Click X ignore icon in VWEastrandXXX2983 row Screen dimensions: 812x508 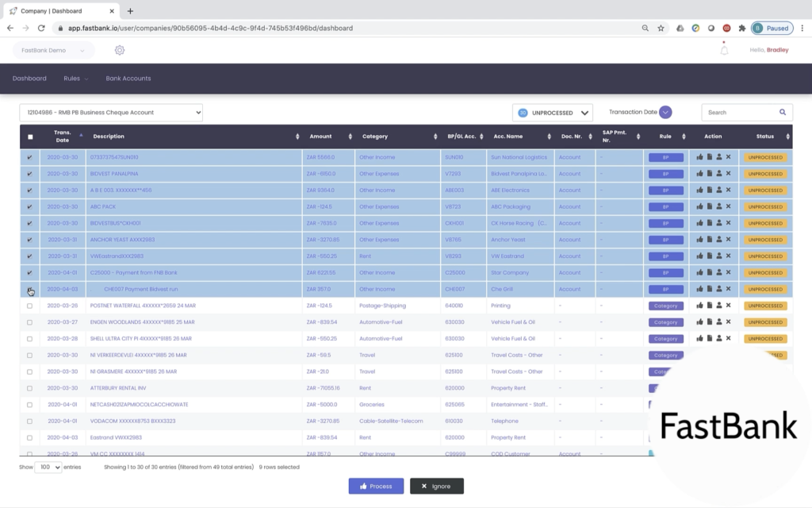coord(728,256)
